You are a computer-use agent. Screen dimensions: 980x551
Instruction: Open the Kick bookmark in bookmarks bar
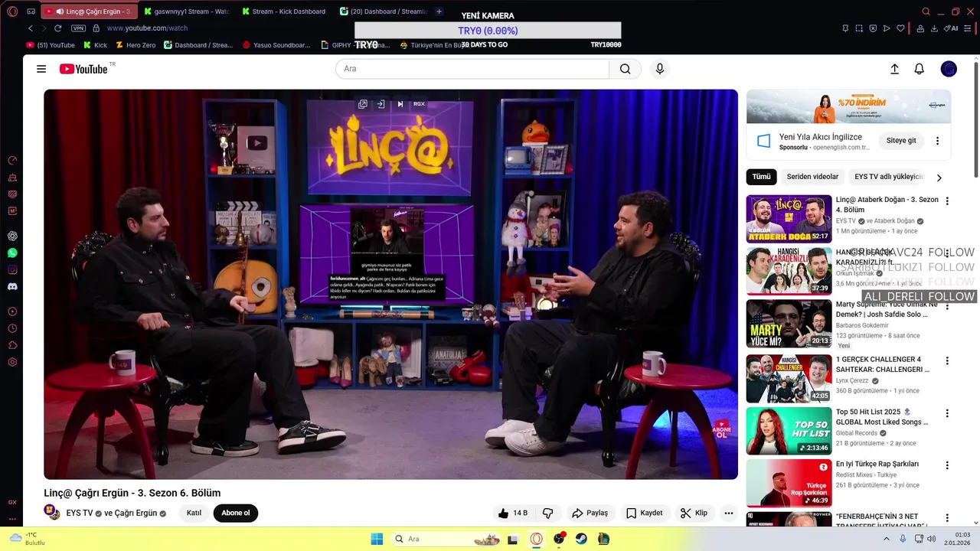click(96, 45)
